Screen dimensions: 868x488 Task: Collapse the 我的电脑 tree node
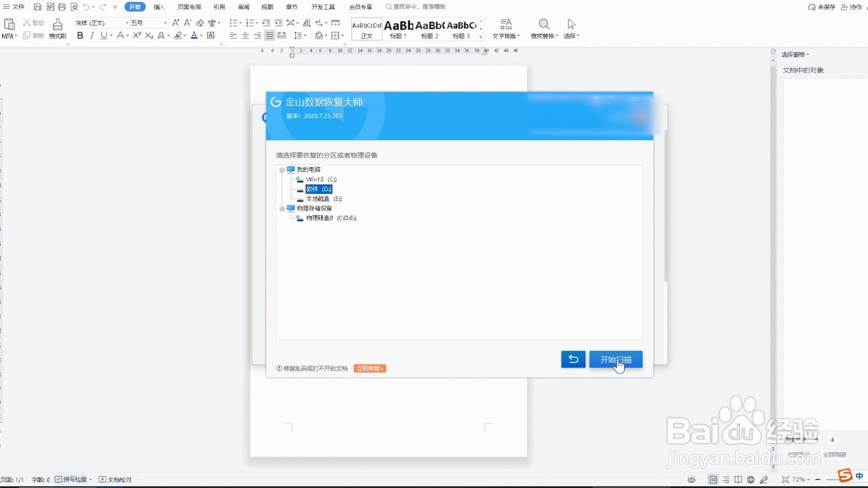click(282, 170)
